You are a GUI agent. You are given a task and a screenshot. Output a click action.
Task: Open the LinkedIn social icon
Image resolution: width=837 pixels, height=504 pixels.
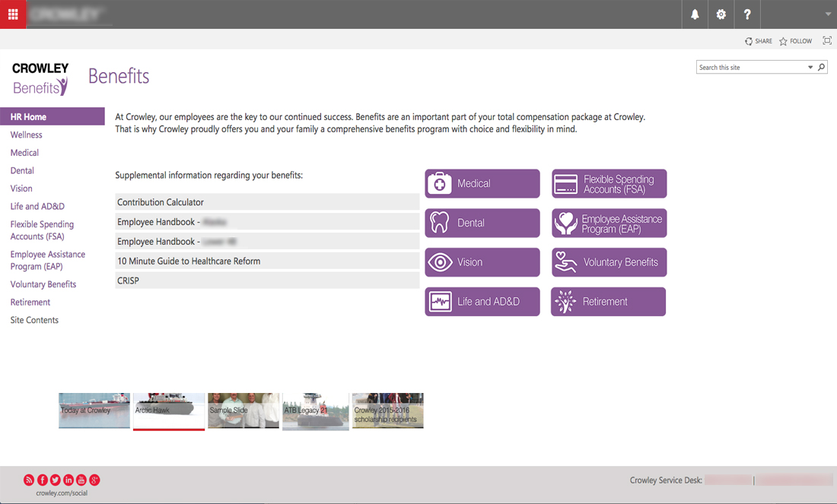coord(68,480)
